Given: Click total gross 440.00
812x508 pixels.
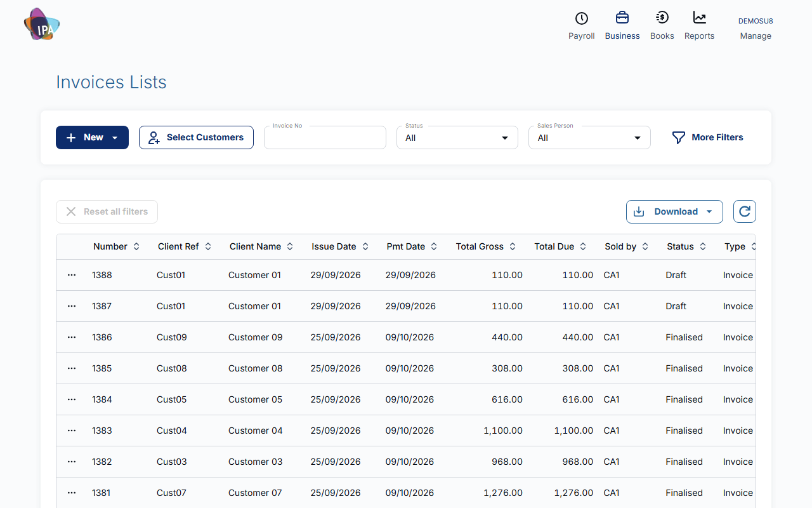Looking at the screenshot, I should (507, 337).
